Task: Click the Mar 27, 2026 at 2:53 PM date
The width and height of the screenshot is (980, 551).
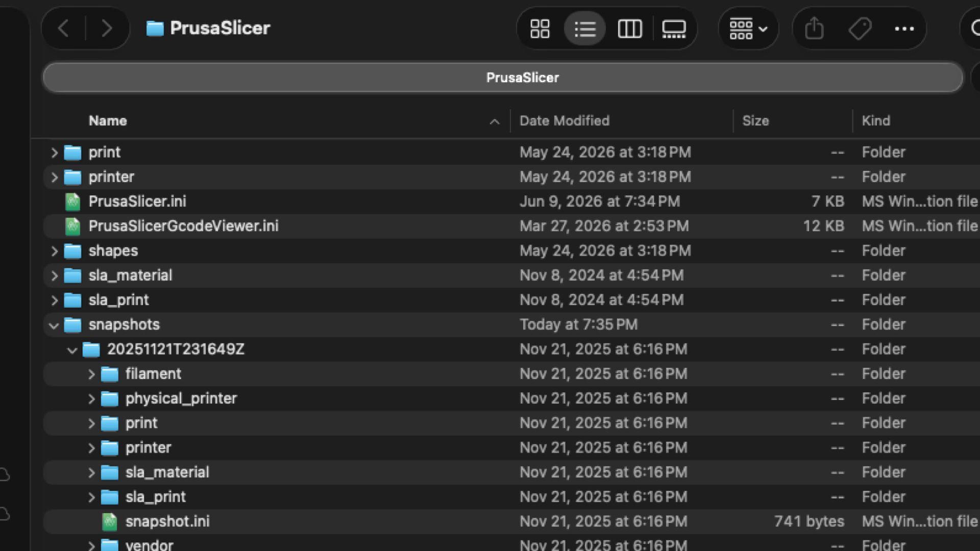Action: (604, 226)
